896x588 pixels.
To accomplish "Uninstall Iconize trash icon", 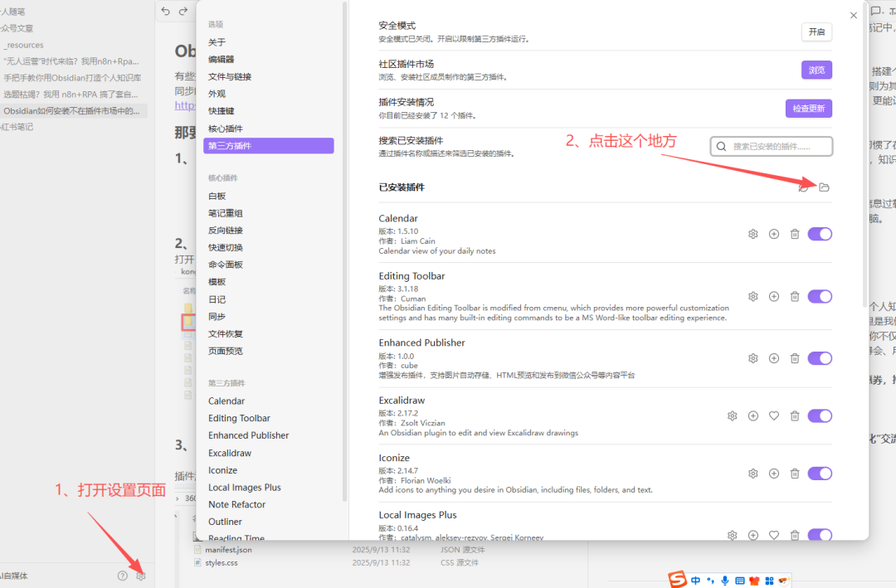I will pos(794,474).
